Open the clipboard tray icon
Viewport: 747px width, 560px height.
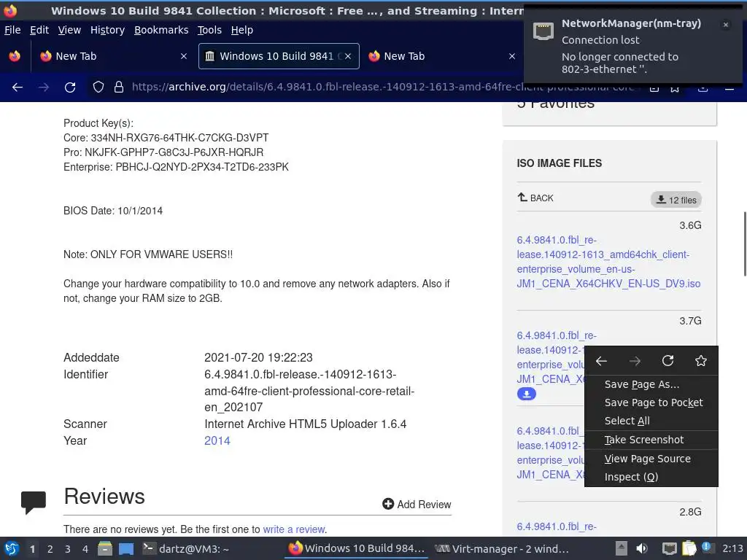(689, 548)
